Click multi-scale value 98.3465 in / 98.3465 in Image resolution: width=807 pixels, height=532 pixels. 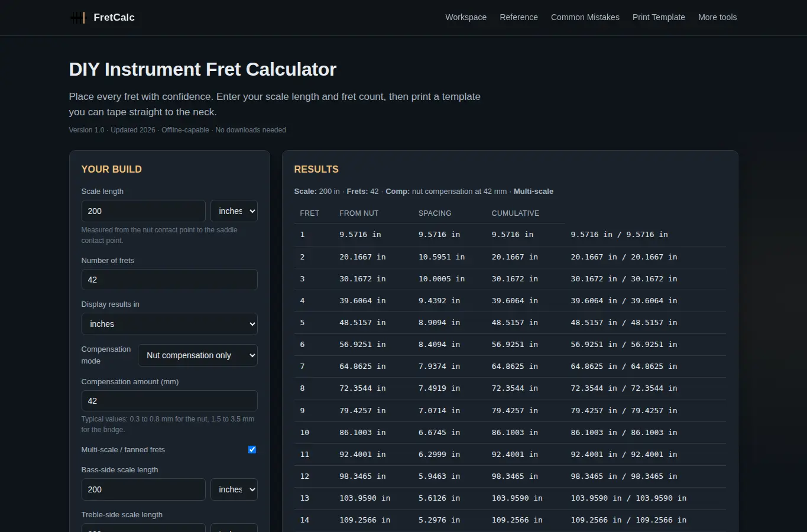624,476
